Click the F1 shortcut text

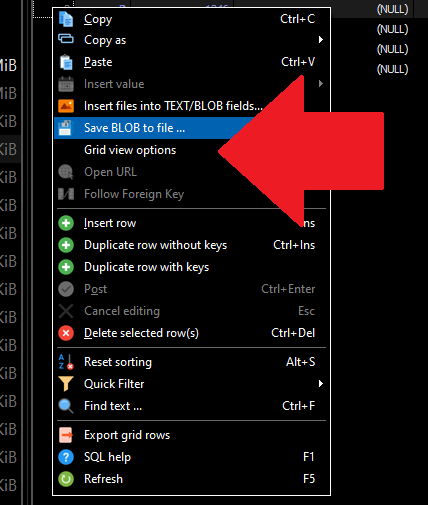tap(309, 457)
